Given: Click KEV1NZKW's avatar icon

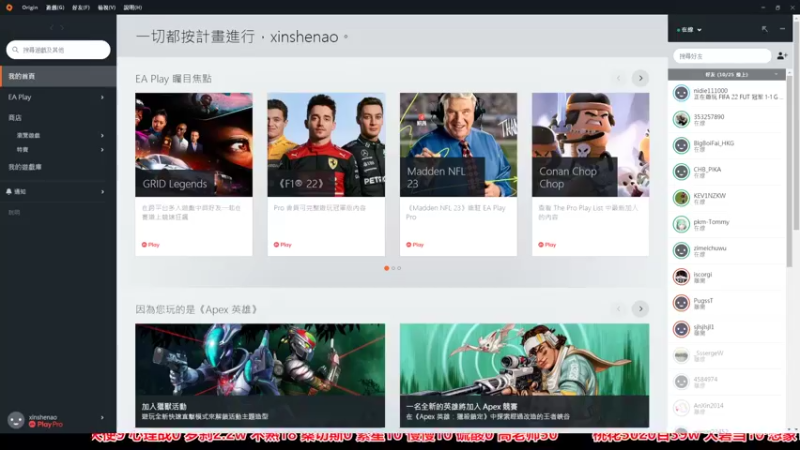Looking at the screenshot, I should 681,198.
